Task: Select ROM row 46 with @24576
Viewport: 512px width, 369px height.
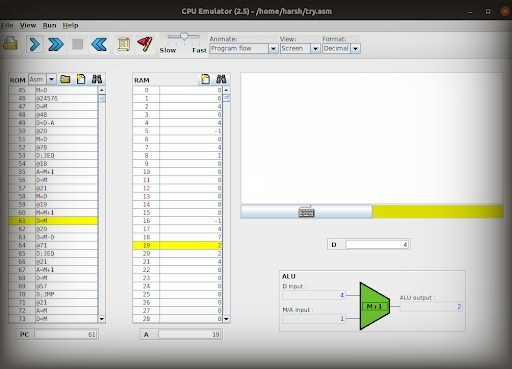Action: (x=53, y=98)
